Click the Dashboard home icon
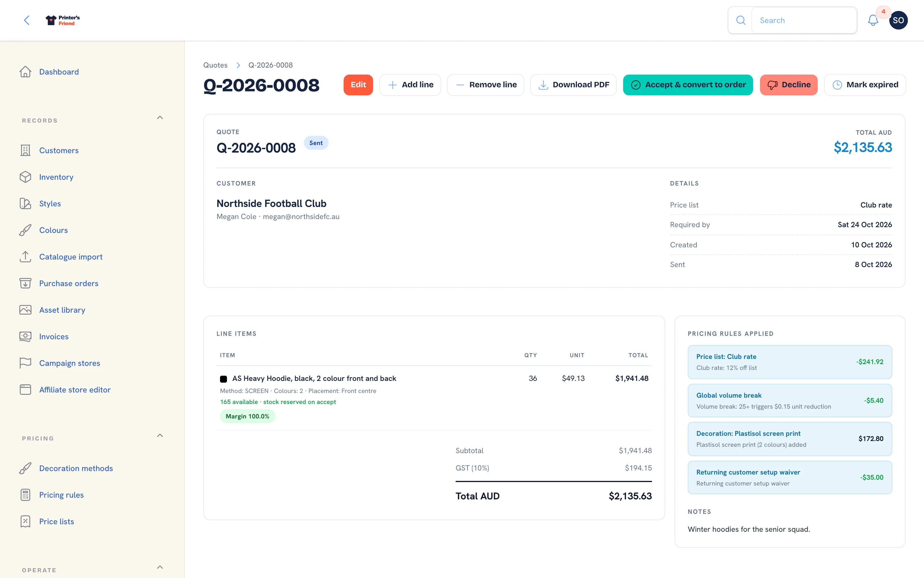924x578 pixels. pyautogui.click(x=25, y=72)
